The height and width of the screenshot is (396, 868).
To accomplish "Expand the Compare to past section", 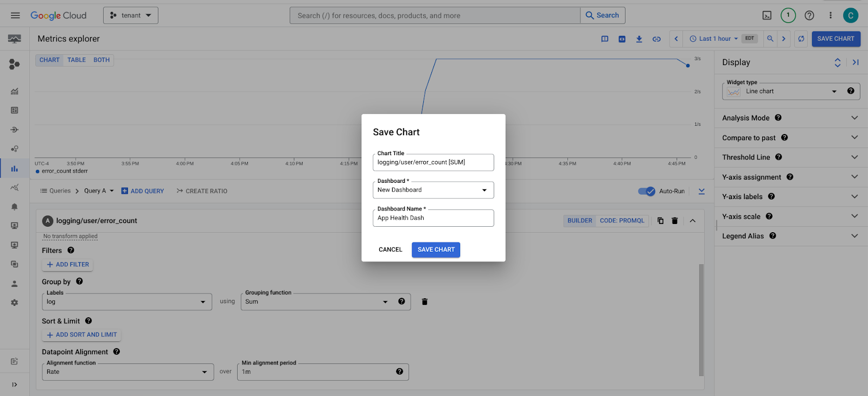I will (791, 138).
